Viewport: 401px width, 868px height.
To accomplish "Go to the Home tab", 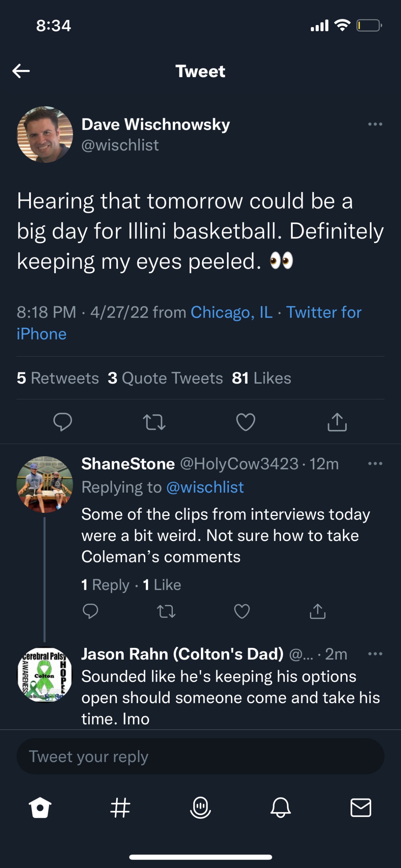I will pos(40,807).
